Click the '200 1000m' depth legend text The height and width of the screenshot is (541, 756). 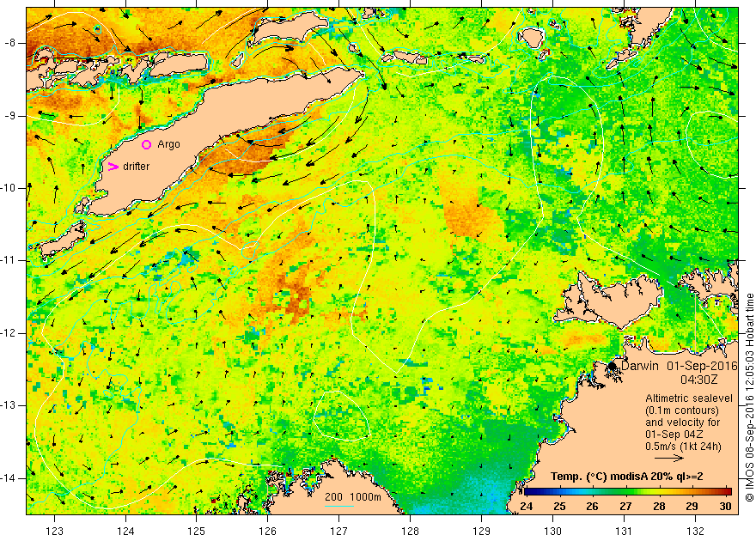click(353, 496)
